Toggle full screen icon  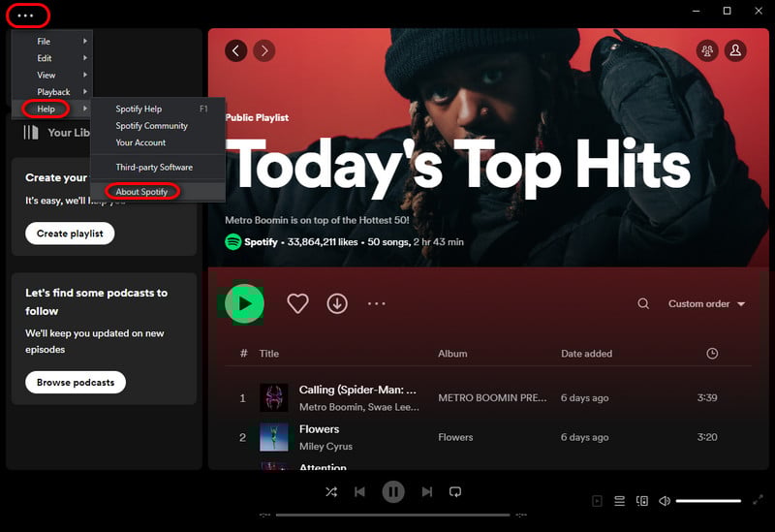(758, 500)
